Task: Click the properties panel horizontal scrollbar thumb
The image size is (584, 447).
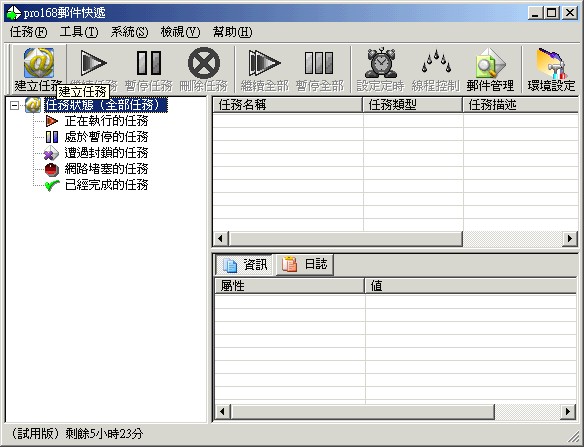Action: 362,412
